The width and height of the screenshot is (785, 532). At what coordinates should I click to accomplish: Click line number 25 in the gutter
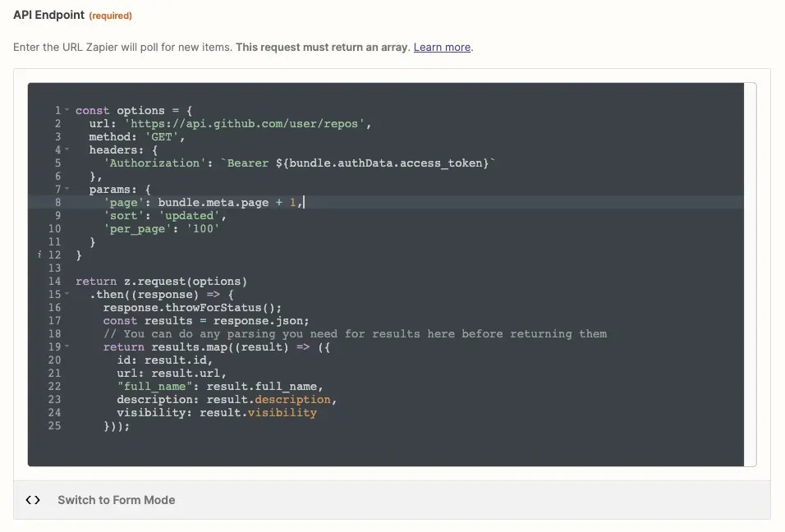coord(54,426)
